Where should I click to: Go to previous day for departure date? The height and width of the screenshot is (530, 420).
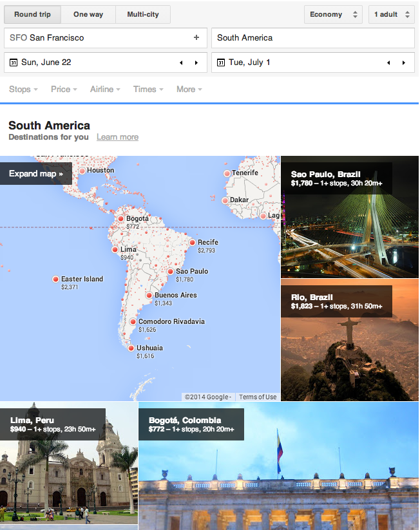pyautogui.click(x=180, y=62)
